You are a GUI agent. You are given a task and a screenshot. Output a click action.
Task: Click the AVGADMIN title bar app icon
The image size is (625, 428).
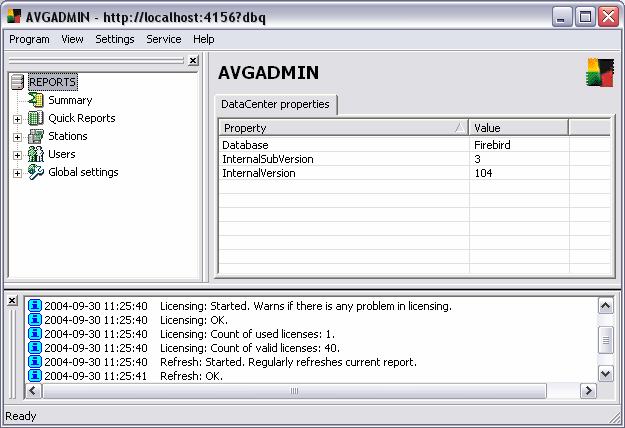click(x=14, y=17)
